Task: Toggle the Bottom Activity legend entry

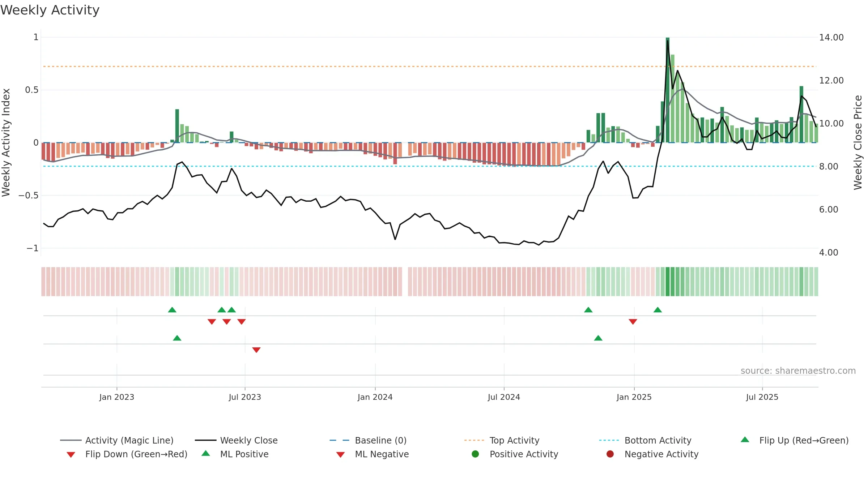Action: click(x=645, y=440)
